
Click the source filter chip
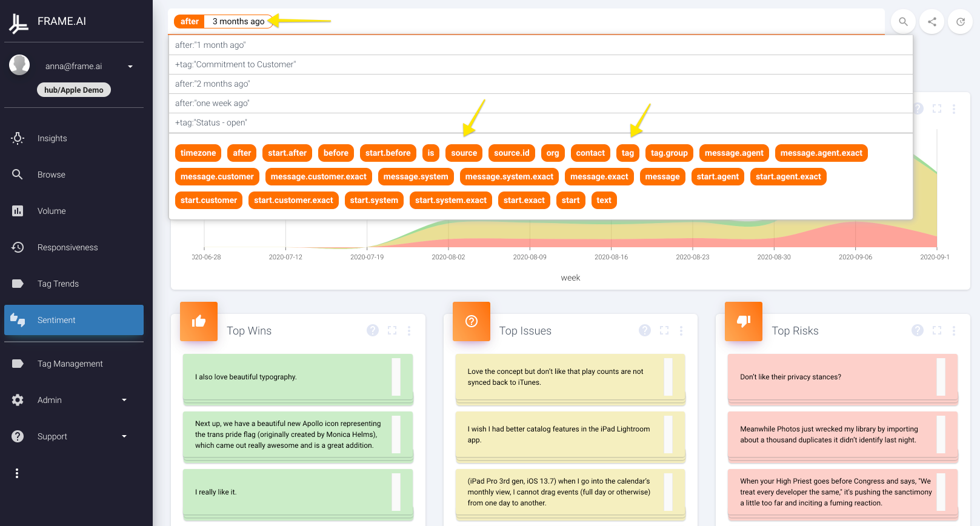464,153
